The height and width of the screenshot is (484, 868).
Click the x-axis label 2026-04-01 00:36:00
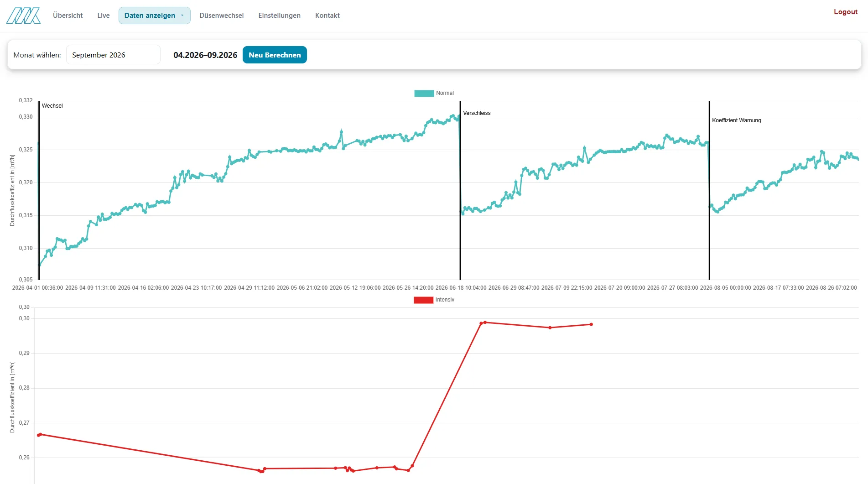tap(37, 288)
